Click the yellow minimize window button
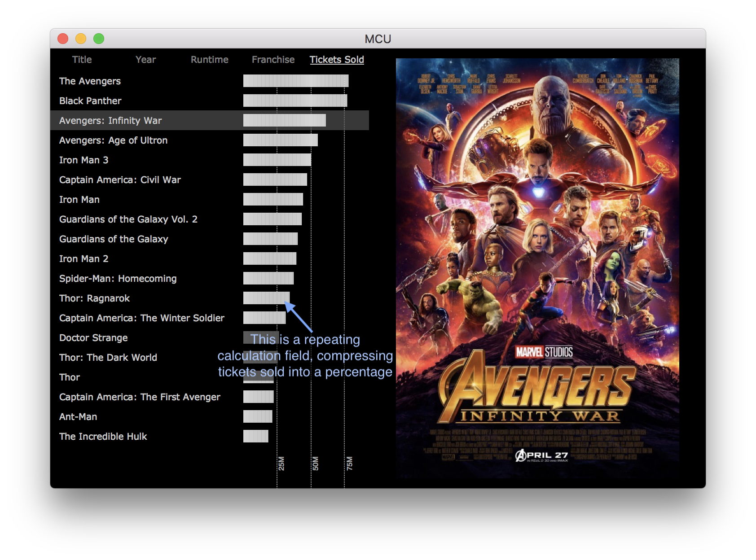This screenshot has height=560, width=756. (x=81, y=39)
